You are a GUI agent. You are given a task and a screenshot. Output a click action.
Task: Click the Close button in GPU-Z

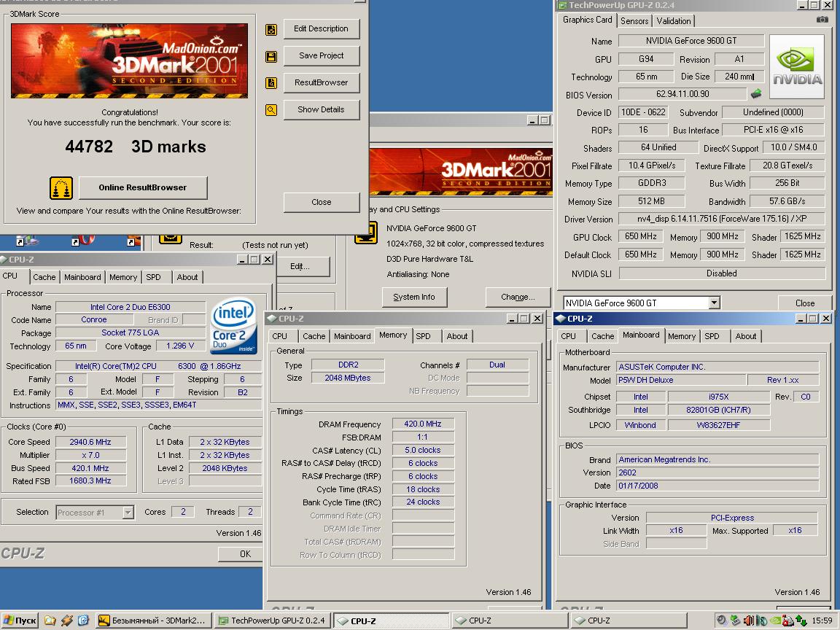[805, 303]
